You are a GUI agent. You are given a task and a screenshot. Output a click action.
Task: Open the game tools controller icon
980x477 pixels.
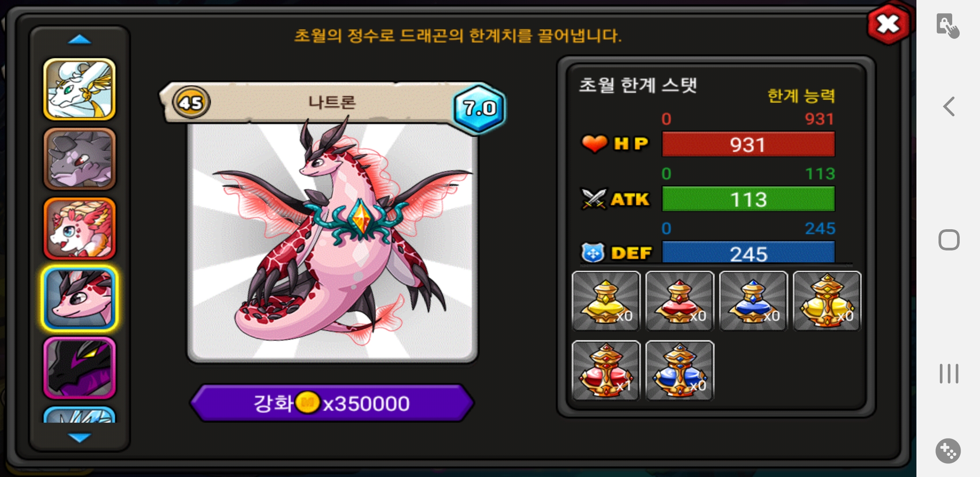(x=948, y=451)
